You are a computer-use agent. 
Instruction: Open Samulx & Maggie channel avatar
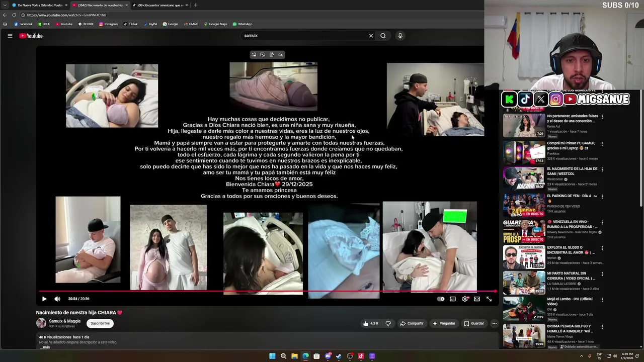tap(41, 323)
